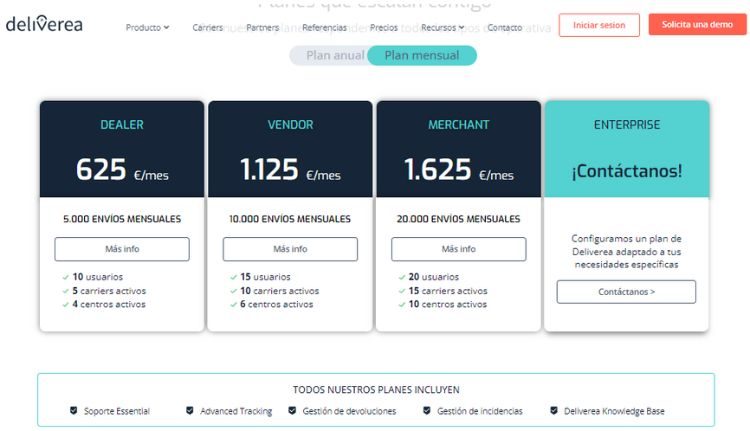Click the 6 centros activos text

(x=276, y=304)
